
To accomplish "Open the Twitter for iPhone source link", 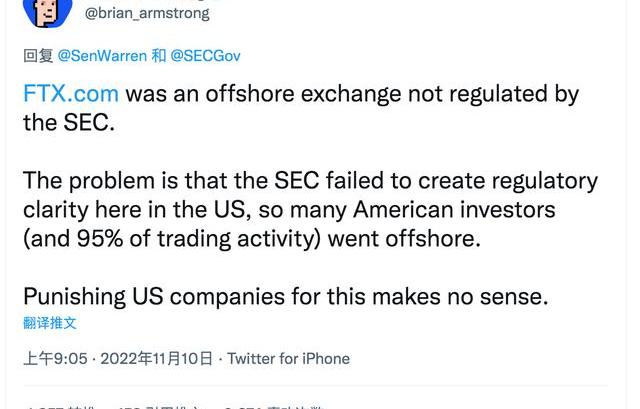I will pos(288,358).
